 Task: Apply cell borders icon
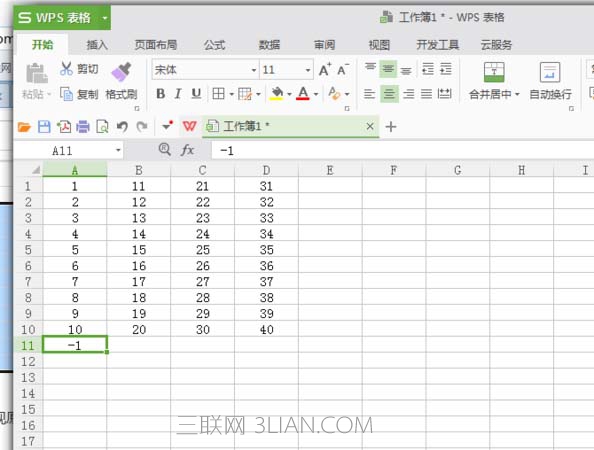coord(218,94)
